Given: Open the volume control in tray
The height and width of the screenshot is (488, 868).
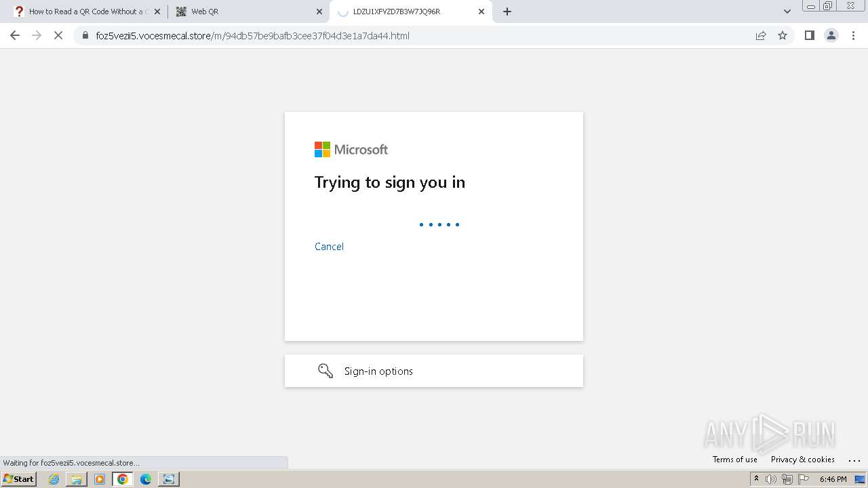Looking at the screenshot, I should pyautogui.click(x=771, y=479).
